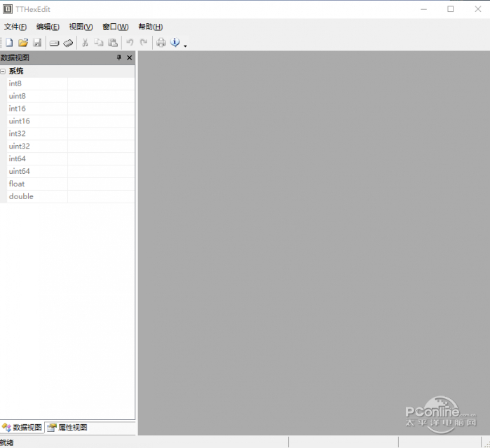Select the int16 row
This screenshot has height=448, width=490.
71,109
